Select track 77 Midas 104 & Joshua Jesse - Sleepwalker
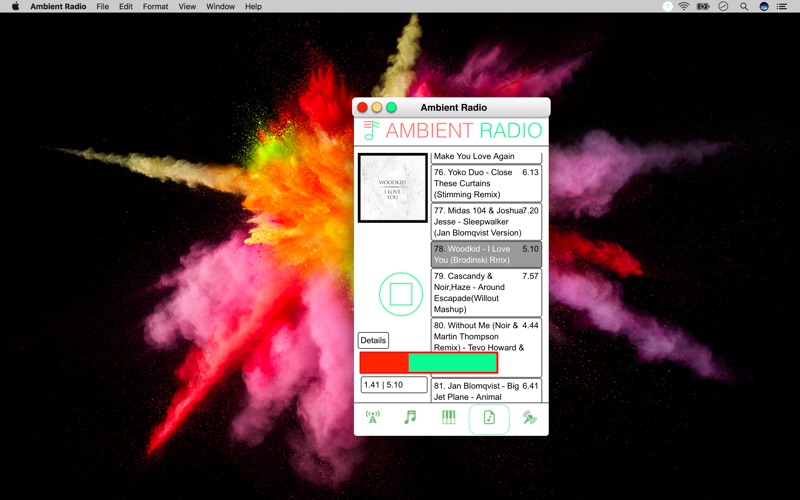 click(486, 221)
